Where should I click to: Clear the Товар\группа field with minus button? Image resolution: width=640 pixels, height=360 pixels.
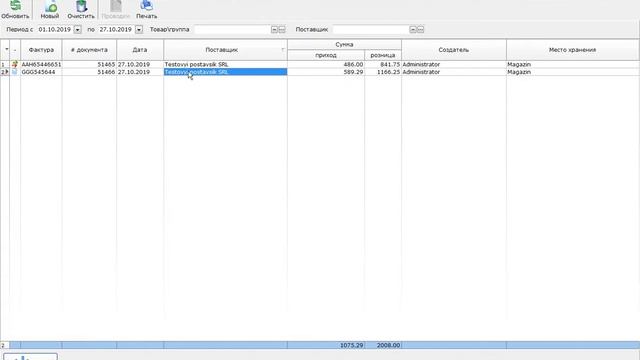coord(274,30)
